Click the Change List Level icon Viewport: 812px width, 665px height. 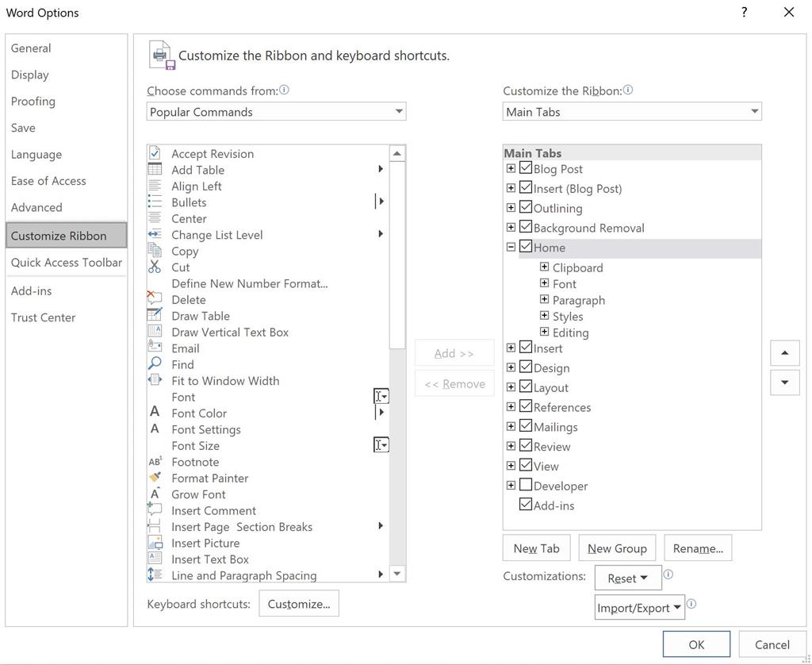click(155, 234)
